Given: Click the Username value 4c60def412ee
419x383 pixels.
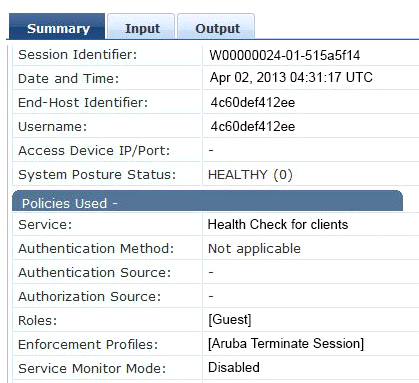Looking at the screenshot, I should 253,126.
